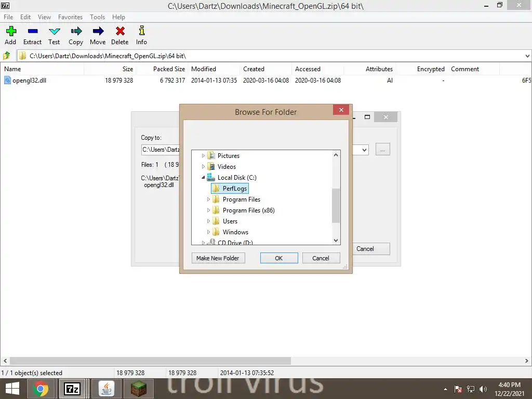This screenshot has width=532, height=399.
Task: Select the PerfLogs folder
Action: click(230, 188)
